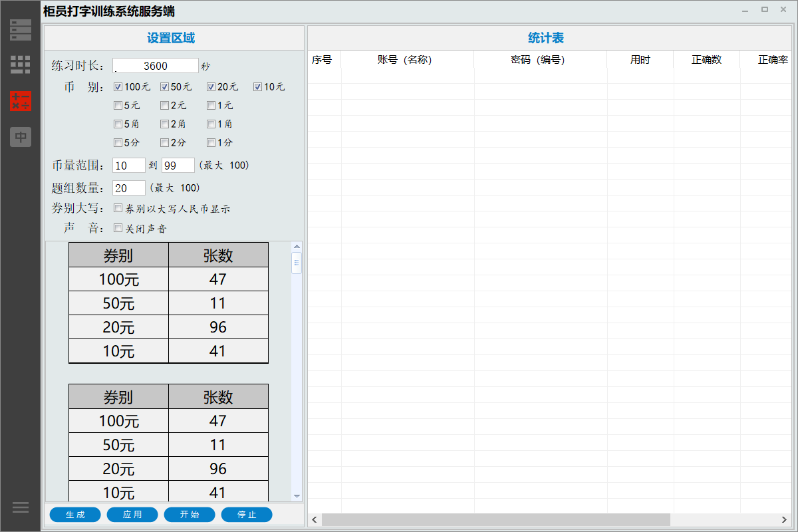The image size is (798, 532).
Task: Open the server list sidebar icon
Action: [21, 30]
